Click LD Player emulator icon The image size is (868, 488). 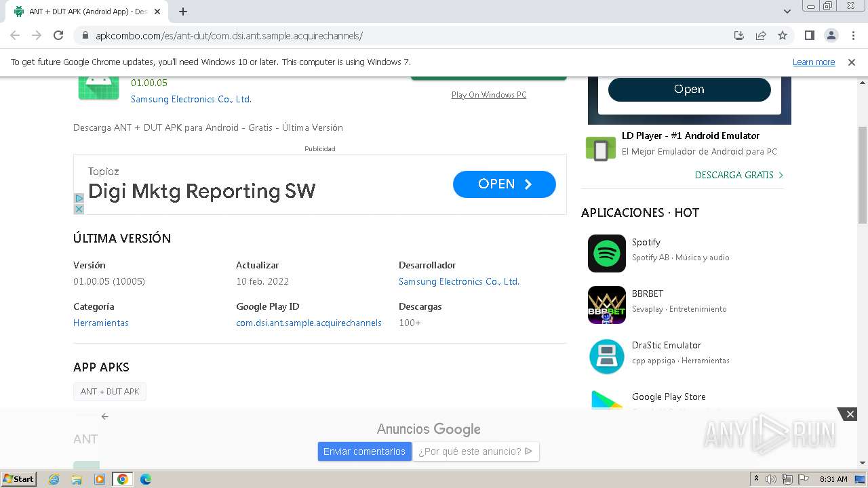click(600, 148)
